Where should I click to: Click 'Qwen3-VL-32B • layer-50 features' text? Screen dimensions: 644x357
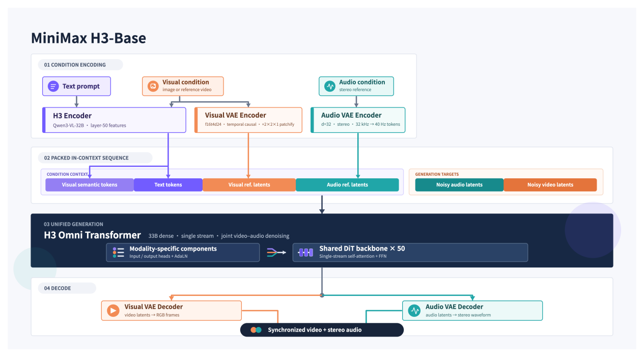pyautogui.click(x=90, y=125)
